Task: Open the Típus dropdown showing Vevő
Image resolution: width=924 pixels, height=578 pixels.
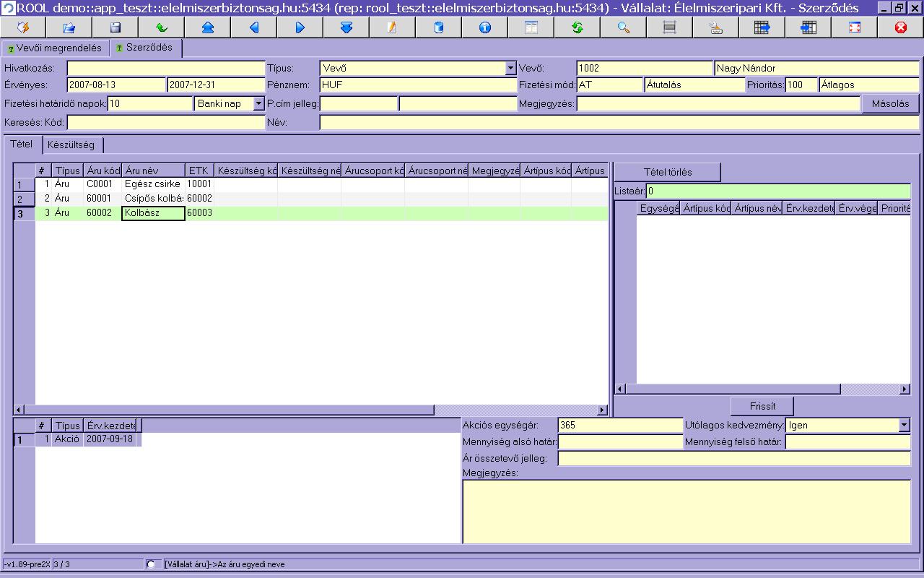Action: click(x=510, y=69)
